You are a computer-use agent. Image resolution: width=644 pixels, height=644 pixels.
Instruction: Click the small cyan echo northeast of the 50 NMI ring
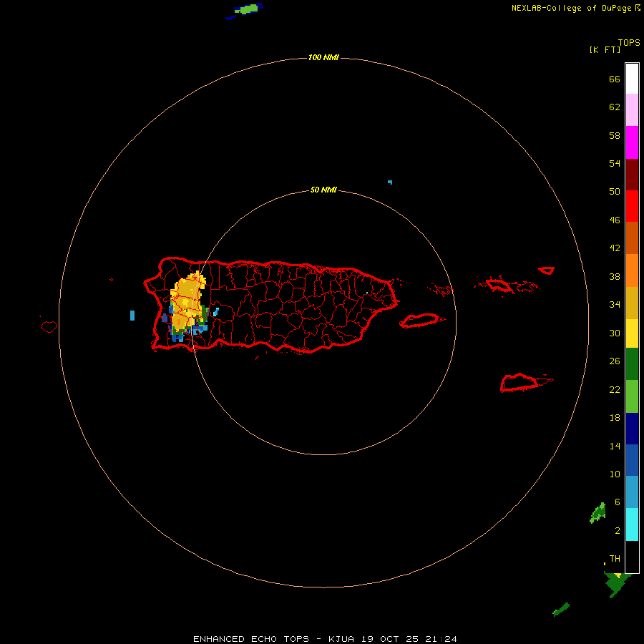click(x=390, y=182)
